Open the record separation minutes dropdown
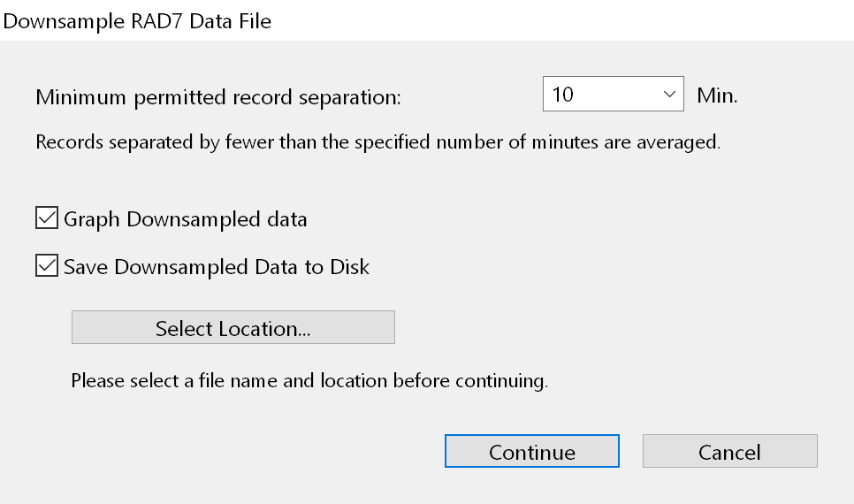Viewport: 854px width, 504px height. pyautogui.click(x=613, y=95)
